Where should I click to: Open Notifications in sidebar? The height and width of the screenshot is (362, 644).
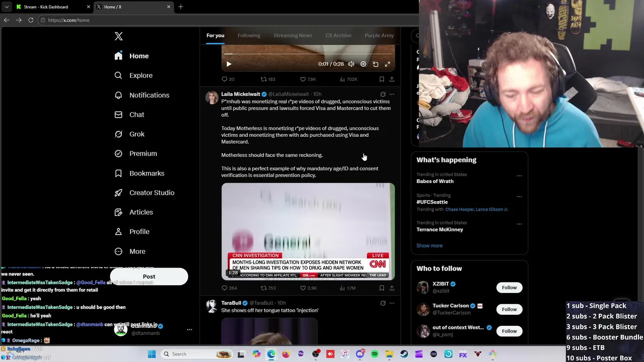142,95
